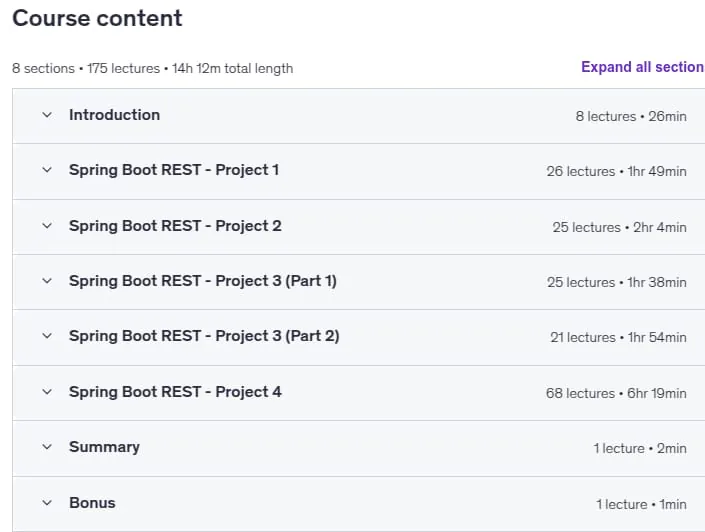Viewport: 705px width, 532px height.
Task: Expand the Bonus section chevron
Action: point(47,503)
